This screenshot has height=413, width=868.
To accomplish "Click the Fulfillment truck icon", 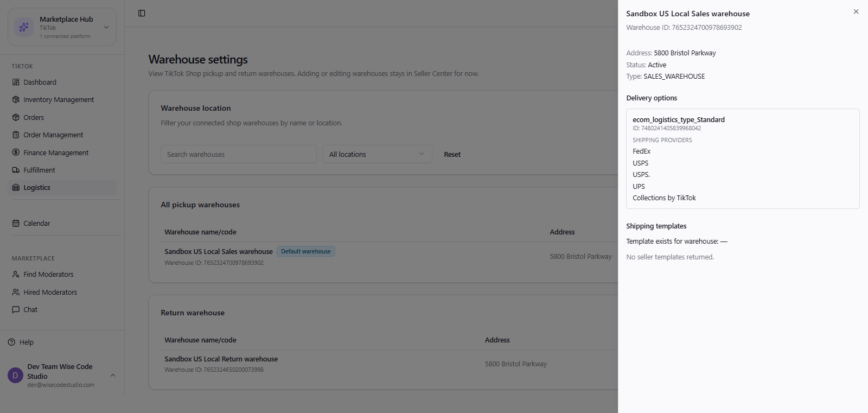I will (x=16, y=170).
